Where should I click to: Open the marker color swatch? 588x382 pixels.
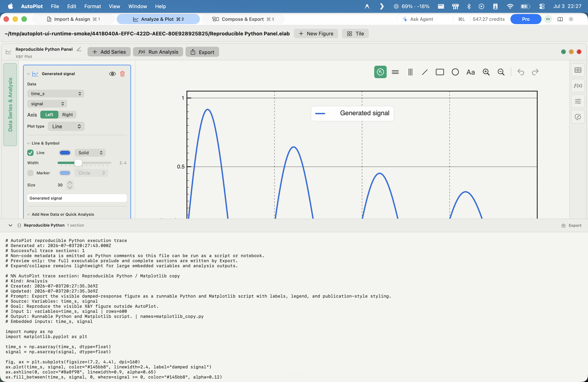(x=65, y=173)
